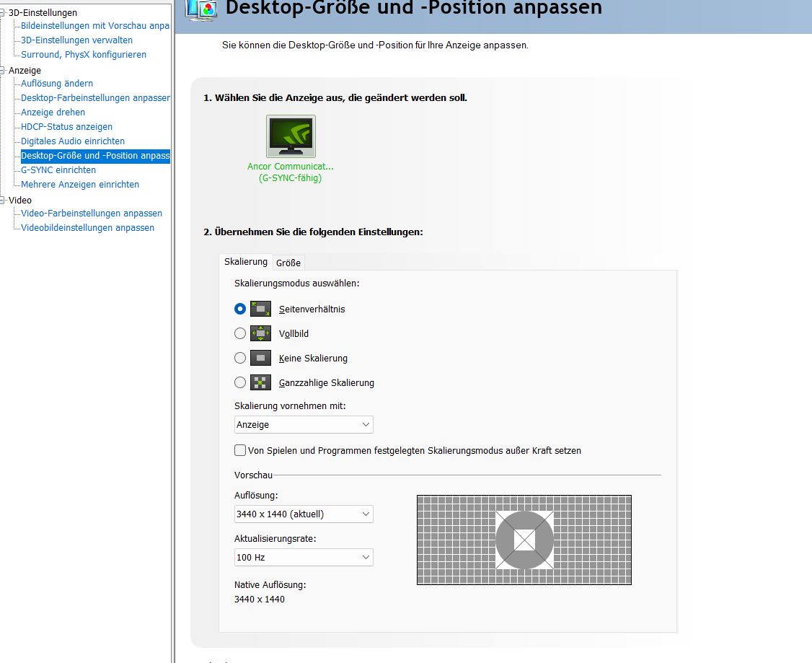The width and height of the screenshot is (812, 663).
Task: Open 3D-Einstellungen verwalten
Action: [76, 40]
